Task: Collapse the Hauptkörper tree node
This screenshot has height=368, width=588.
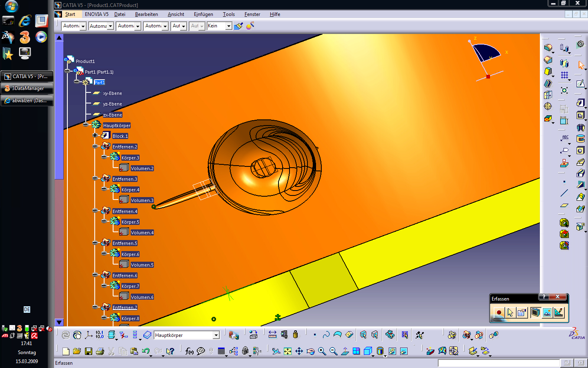Action: [86, 125]
